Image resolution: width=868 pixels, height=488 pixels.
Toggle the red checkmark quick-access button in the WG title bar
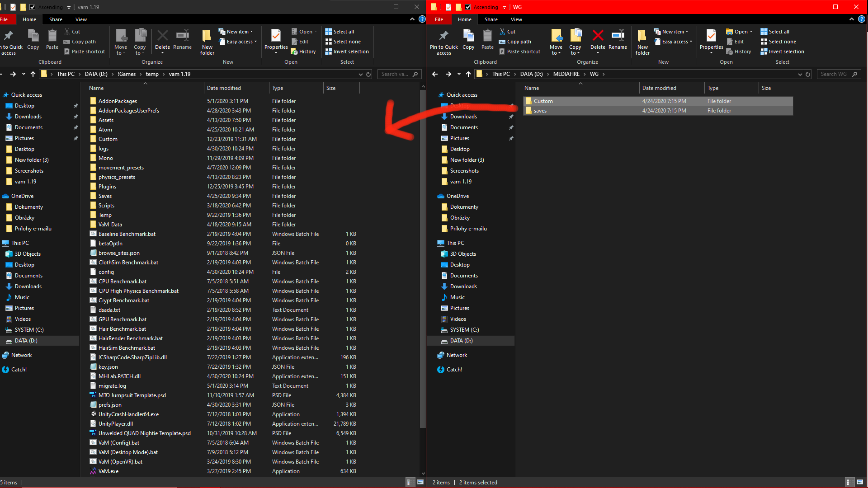[448, 7]
